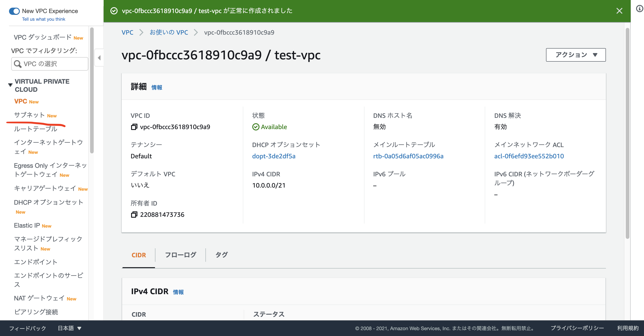Screen dimensions: 644x336
Task: Click the 情報 link next to 詳細
Action: click(157, 87)
